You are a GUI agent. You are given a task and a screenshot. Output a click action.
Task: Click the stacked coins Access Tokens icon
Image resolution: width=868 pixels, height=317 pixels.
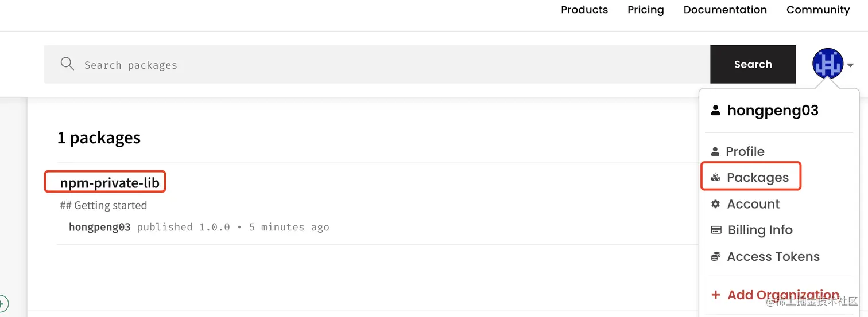coord(715,257)
